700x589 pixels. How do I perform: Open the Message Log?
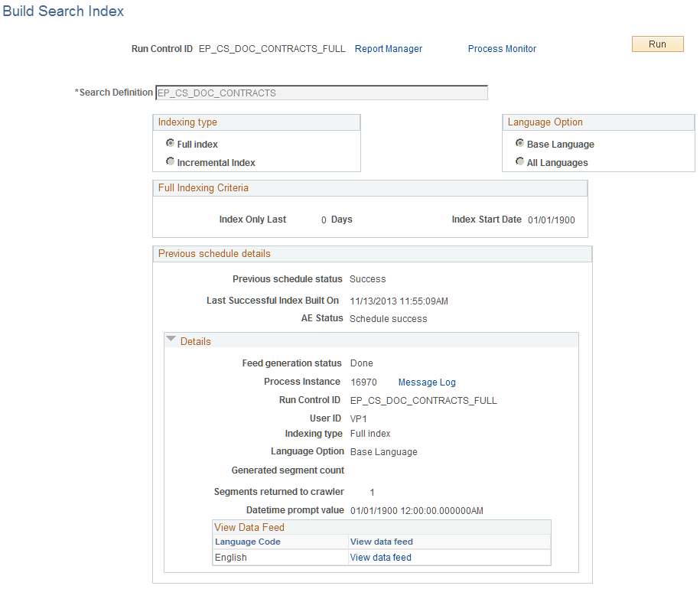click(x=426, y=382)
